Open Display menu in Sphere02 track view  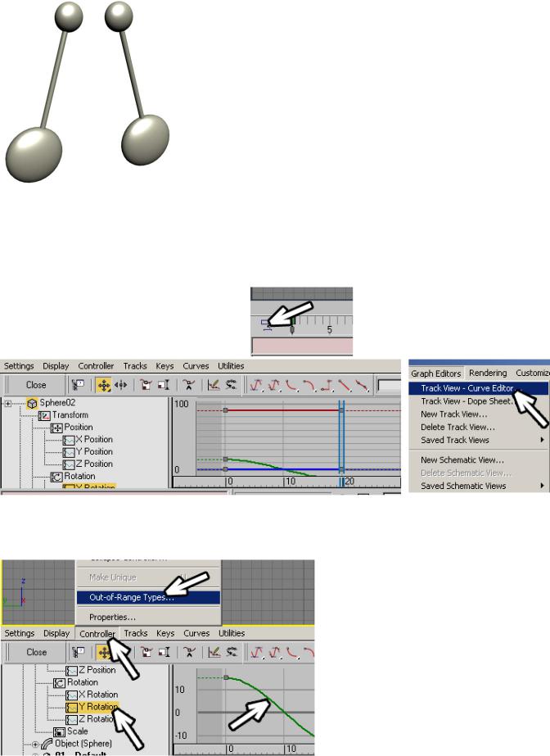[56, 366]
